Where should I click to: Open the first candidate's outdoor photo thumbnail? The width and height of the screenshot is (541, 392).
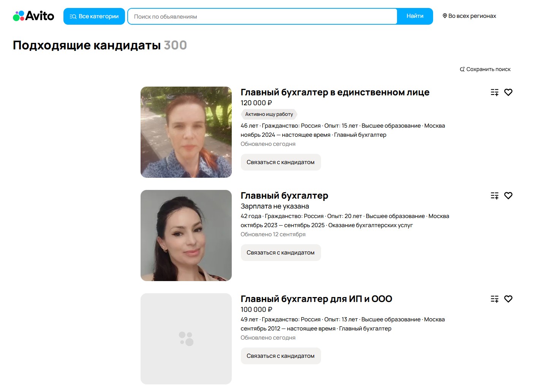pyautogui.click(x=186, y=132)
